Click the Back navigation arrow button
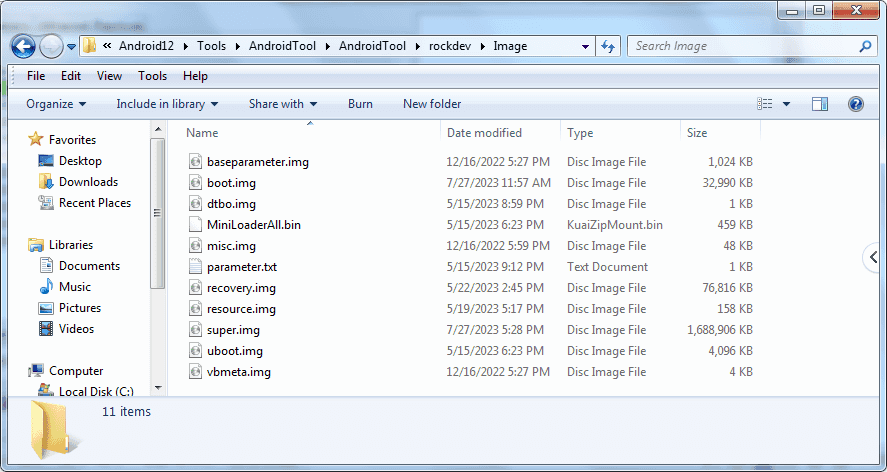This screenshot has height=472, width=887. tap(24, 46)
